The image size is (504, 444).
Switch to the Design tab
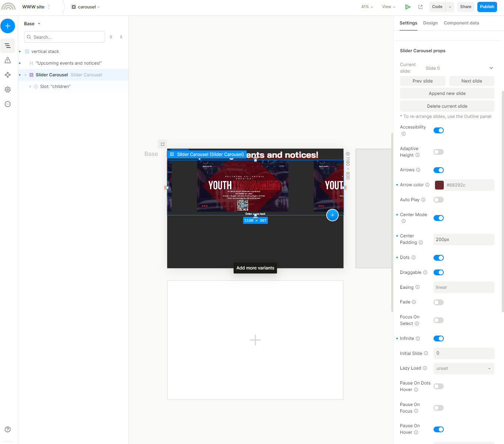[430, 23]
